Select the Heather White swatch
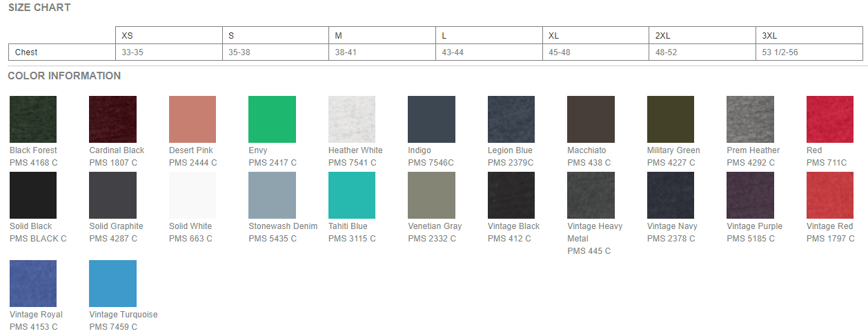 352,119
